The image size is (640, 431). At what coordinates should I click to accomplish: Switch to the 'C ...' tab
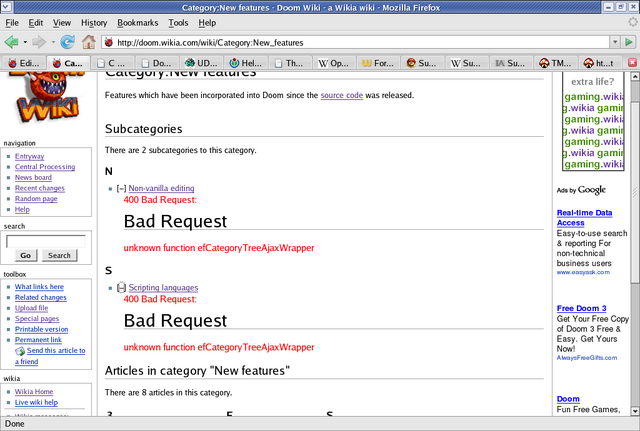pos(112,63)
